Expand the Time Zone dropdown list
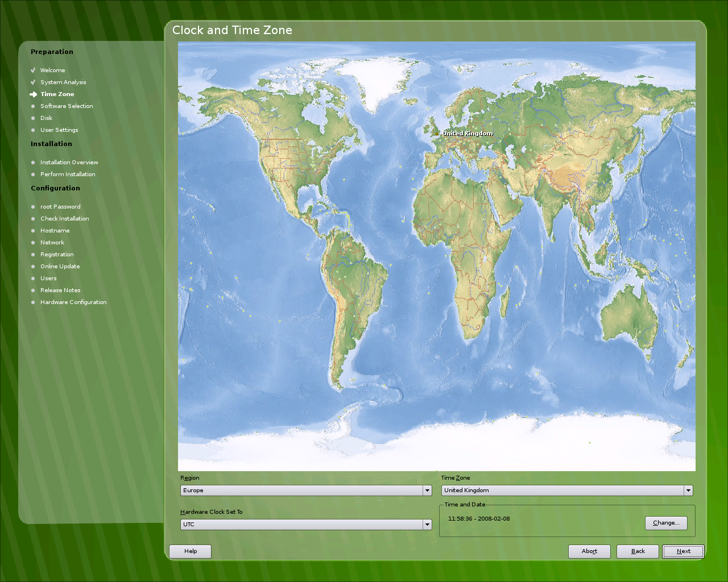 tap(567, 490)
